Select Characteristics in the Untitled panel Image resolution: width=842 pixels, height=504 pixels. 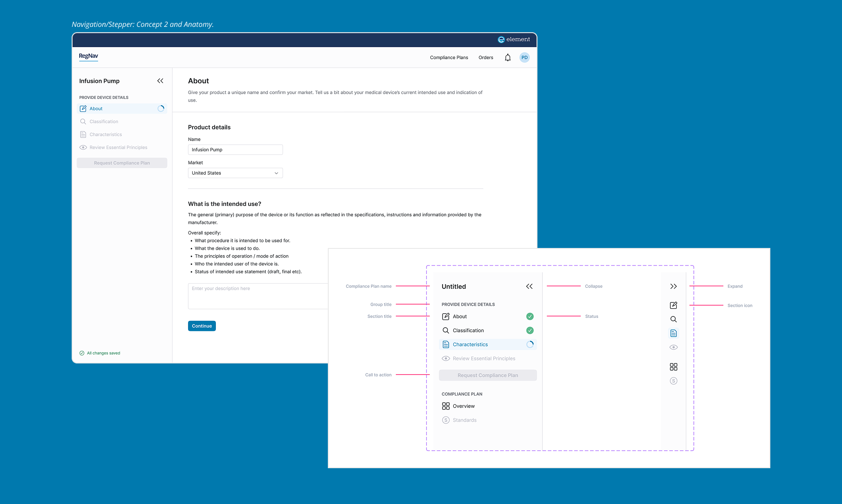click(488, 345)
